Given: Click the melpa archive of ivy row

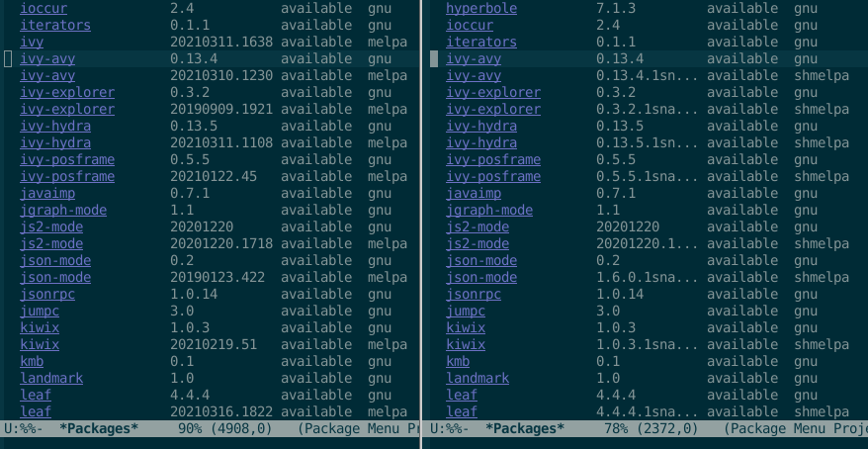Looking at the screenshot, I should click(388, 43).
